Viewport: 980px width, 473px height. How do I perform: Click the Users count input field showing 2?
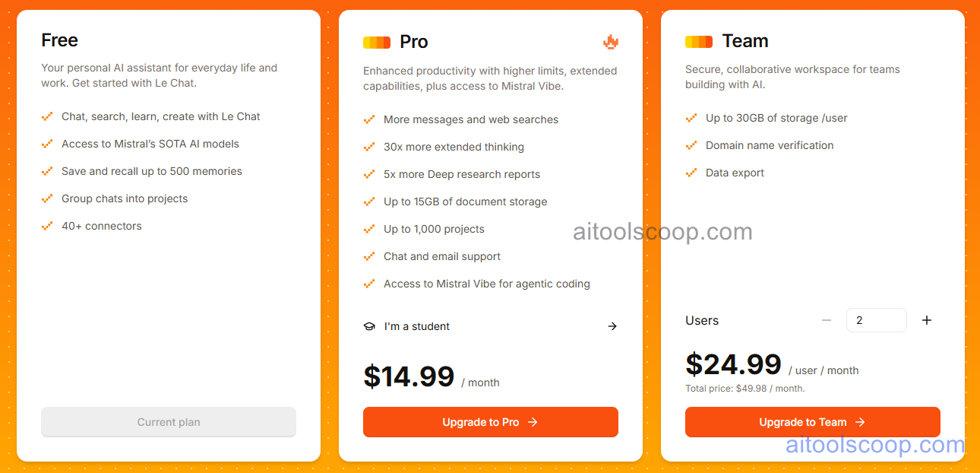[x=877, y=320]
